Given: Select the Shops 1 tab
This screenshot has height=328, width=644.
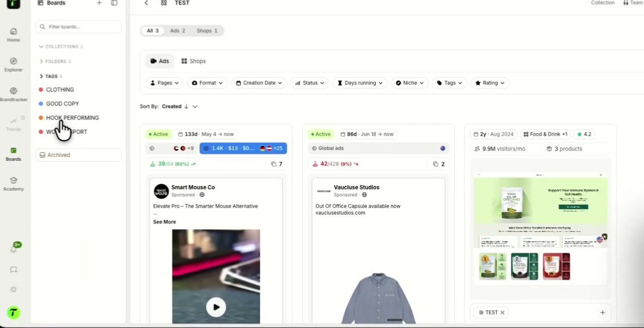Looking at the screenshot, I should (x=207, y=31).
